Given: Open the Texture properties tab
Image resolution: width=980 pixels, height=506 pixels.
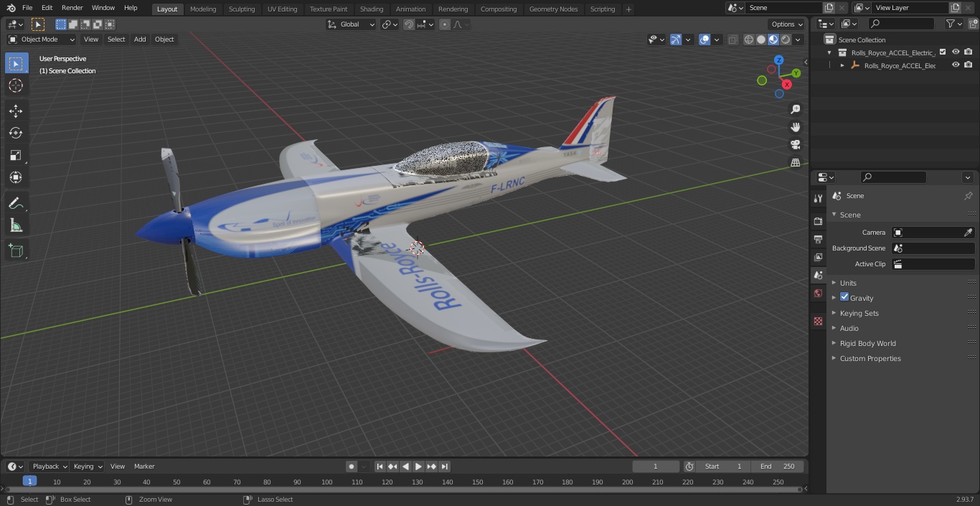Looking at the screenshot, I should click(x=818, y=321).
